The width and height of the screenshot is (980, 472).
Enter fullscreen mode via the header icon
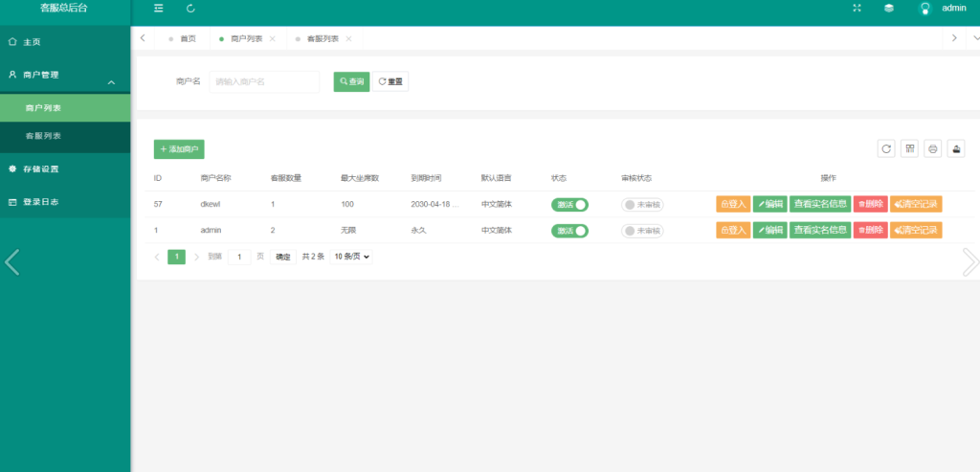click(x=857, y=8)
